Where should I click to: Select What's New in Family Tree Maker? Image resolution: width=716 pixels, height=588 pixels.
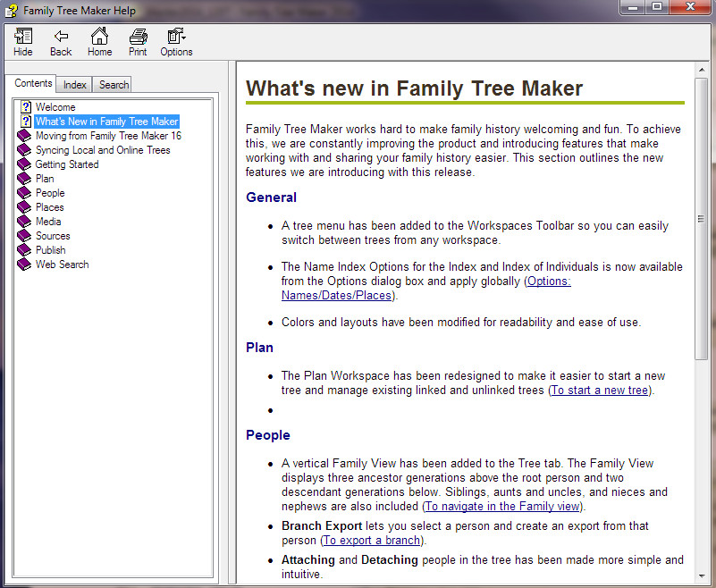click(107, 122)
